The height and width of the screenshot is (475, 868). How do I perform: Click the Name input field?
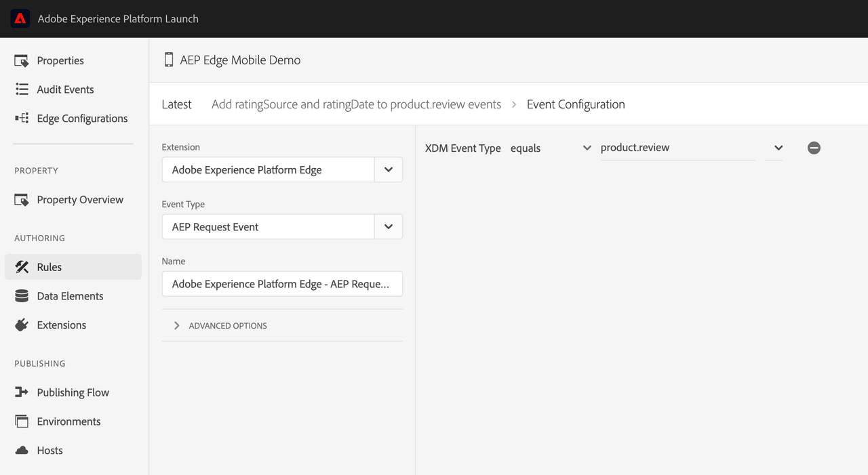pyautogui.click(x=282, y=284)
